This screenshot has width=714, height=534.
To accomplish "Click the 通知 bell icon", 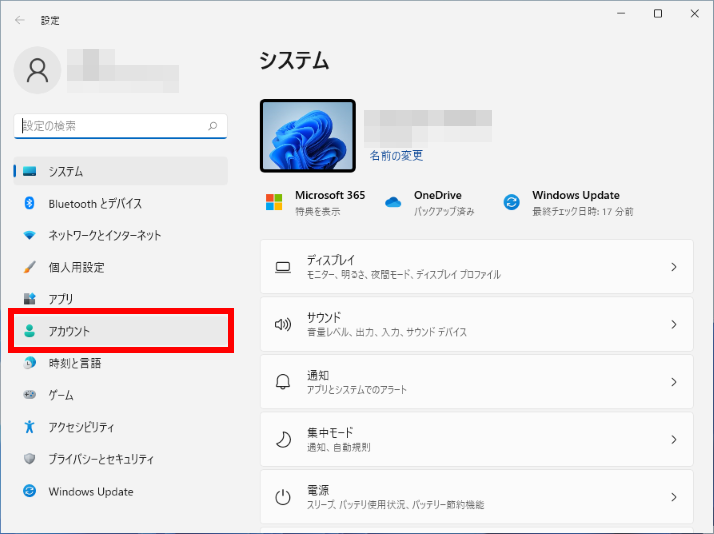I will [x=283, y=382].
